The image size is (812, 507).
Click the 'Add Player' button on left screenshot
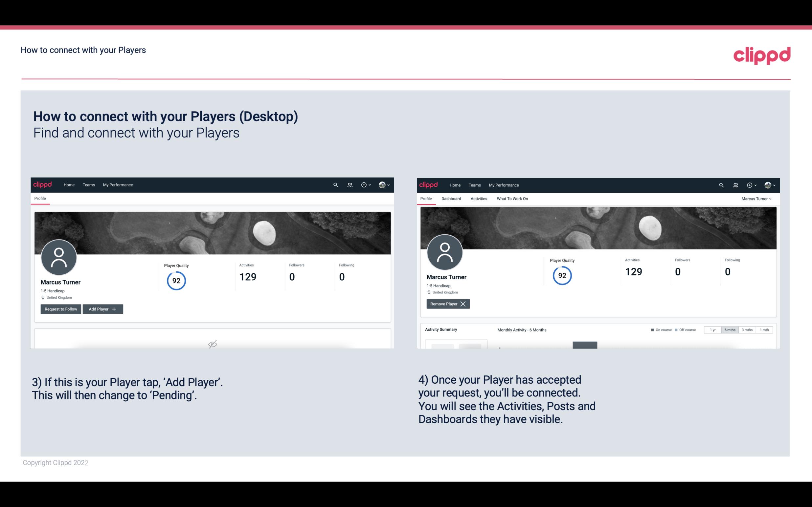[102, 308]
